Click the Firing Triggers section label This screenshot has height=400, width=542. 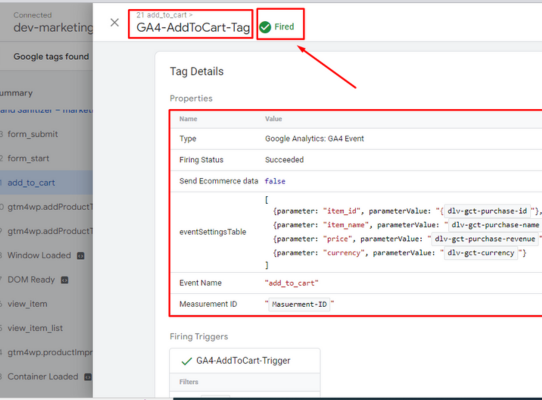(x=199, y=336)
